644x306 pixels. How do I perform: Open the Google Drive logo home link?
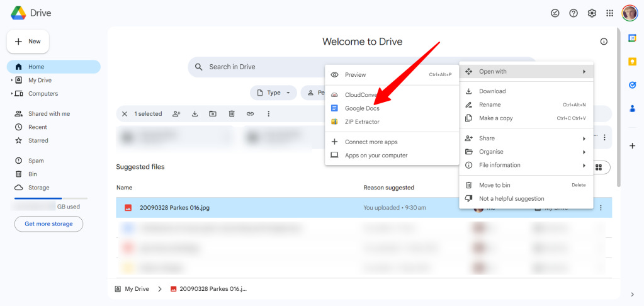click(31, 13)
